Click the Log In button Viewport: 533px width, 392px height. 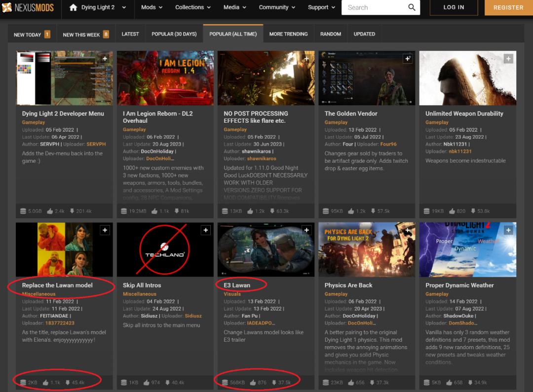454,7
